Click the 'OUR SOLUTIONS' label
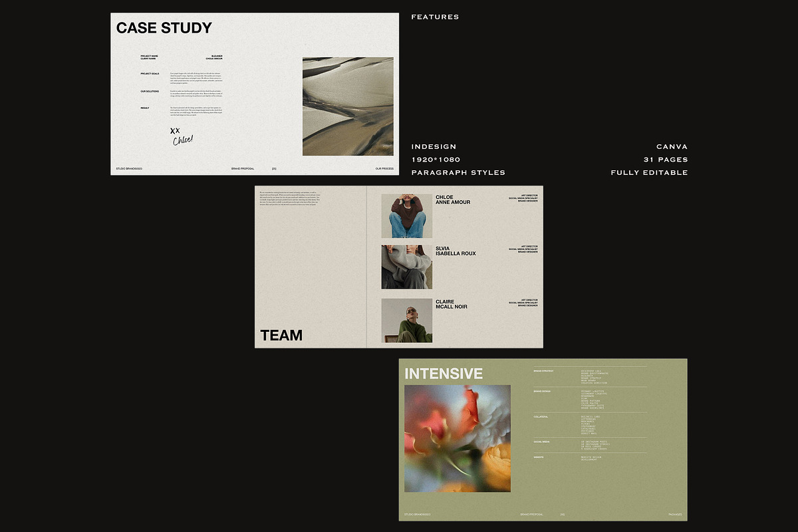Screen dimensions: 798x532 click(150, 91)
